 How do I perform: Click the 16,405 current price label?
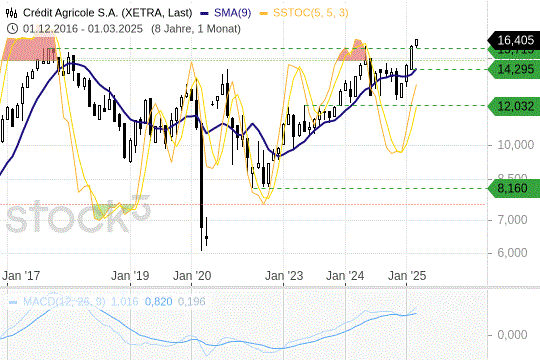click(514, 40)
